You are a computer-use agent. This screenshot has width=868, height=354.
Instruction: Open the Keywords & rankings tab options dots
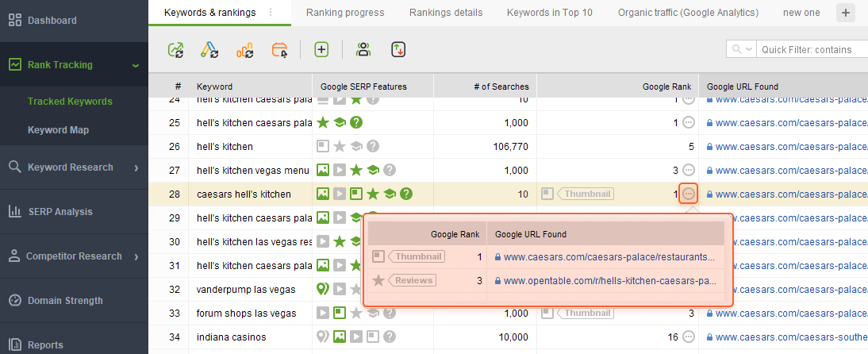click(x=270, y=12)
